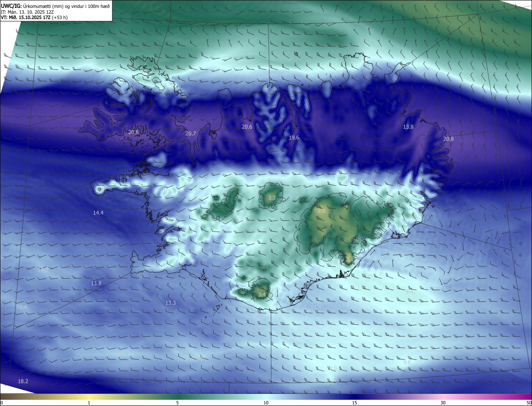532x406 pixels.
Task: Click the 30 tick on the color scale
Action: [443, 403]
